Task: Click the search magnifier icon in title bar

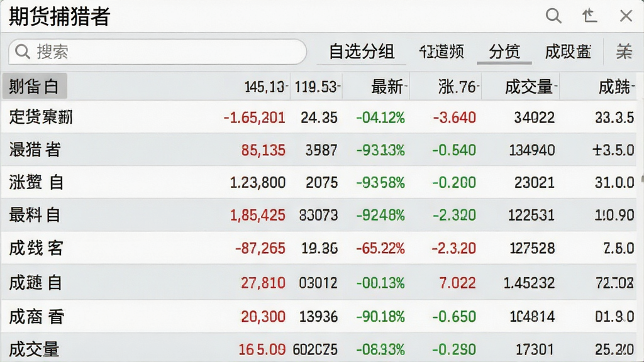Action: pyautogui.click(x=553, y=16)
